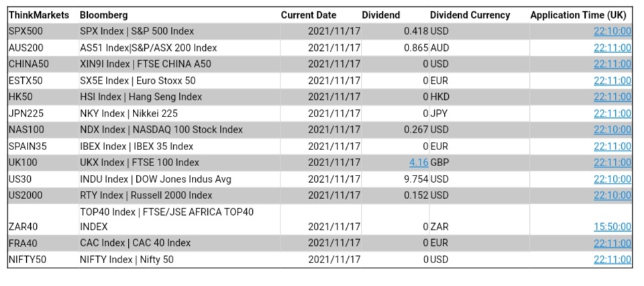Open the SPX500 application time link
644x286 pixels.
pyautogui.click(x=612, y=31)
